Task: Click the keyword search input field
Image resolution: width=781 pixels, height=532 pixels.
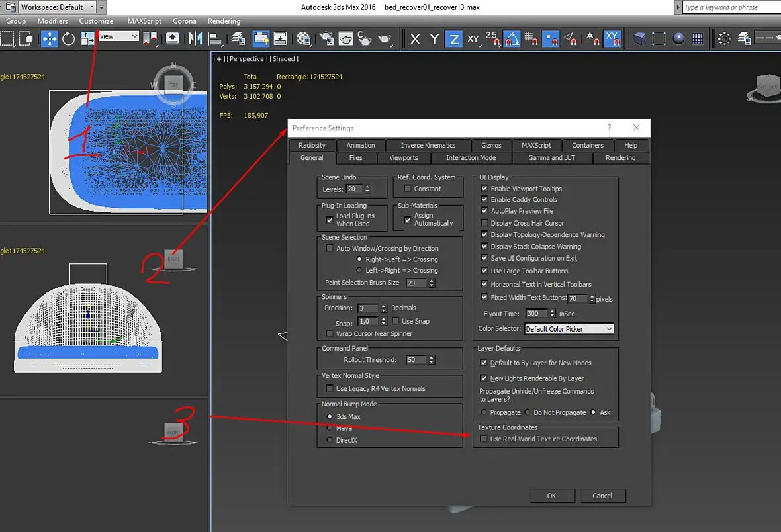Action: [x=729, y=7]
